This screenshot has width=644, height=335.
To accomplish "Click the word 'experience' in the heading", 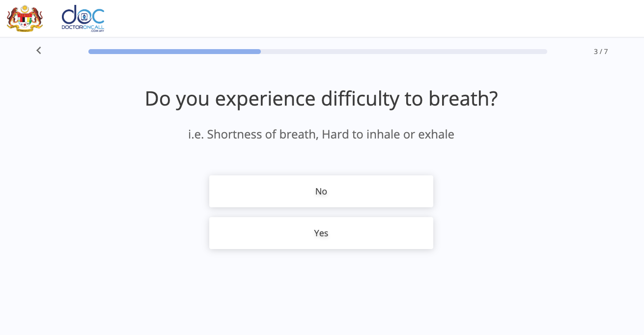I will point(265,99).
